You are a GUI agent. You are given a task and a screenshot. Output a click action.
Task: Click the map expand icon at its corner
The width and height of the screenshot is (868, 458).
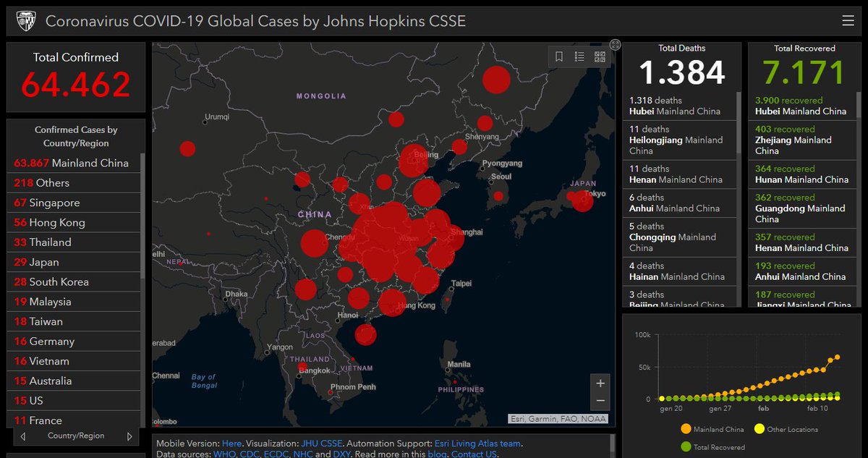point(615,44)
